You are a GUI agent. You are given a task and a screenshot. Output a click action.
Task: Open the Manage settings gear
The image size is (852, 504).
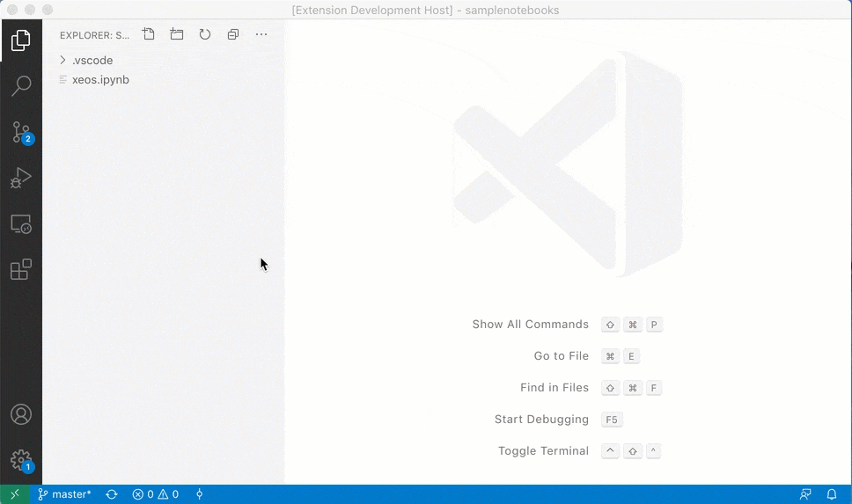(21, 459)
